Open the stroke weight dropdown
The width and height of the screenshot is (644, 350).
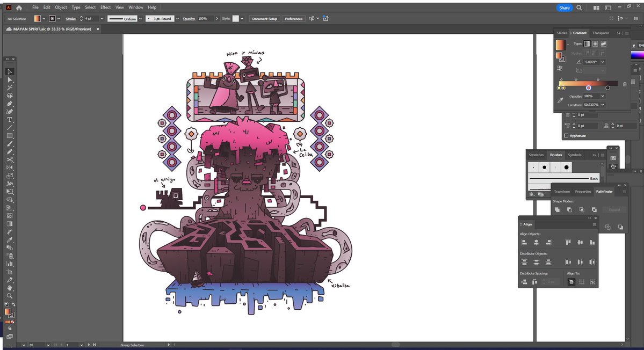point(102,19)
